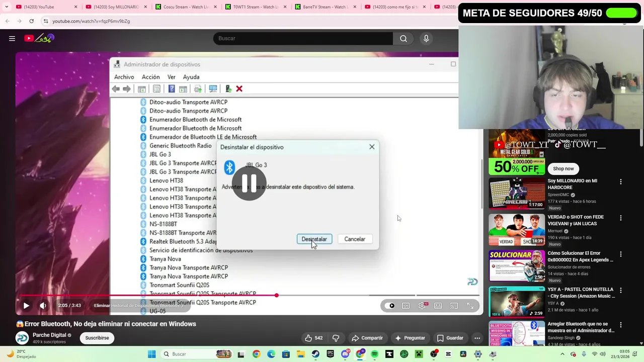This screenshot has width=644, height=362.
Task: Open options menu for Cómo Solucionar El Error video
Action: (x=620, y=254)
